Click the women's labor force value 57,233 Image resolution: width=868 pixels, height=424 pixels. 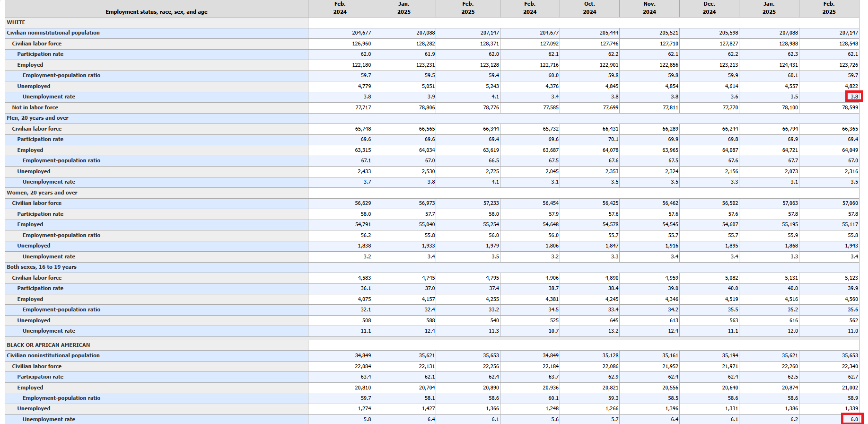(x=491, y=203)
